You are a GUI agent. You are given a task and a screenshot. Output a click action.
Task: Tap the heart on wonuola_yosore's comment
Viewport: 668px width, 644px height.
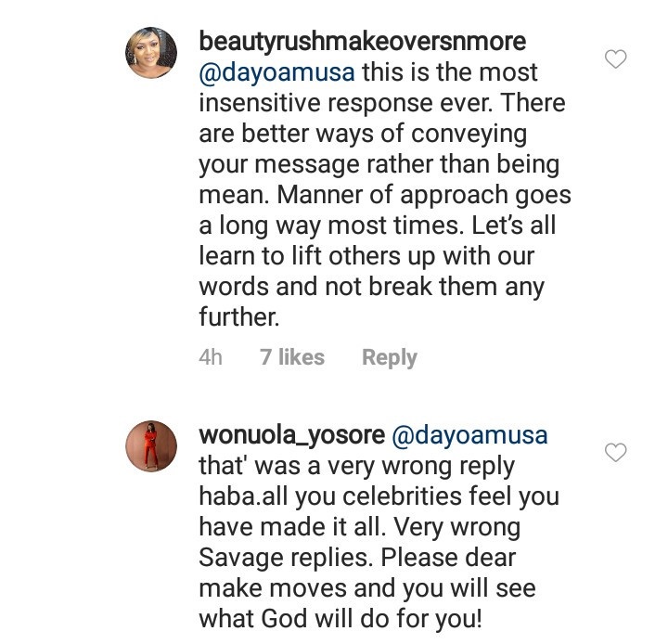tap(615, 453)
